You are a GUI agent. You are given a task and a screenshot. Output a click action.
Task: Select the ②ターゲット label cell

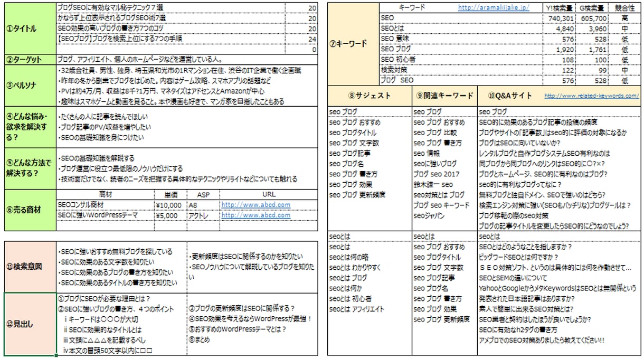click(x=30, y=60)
